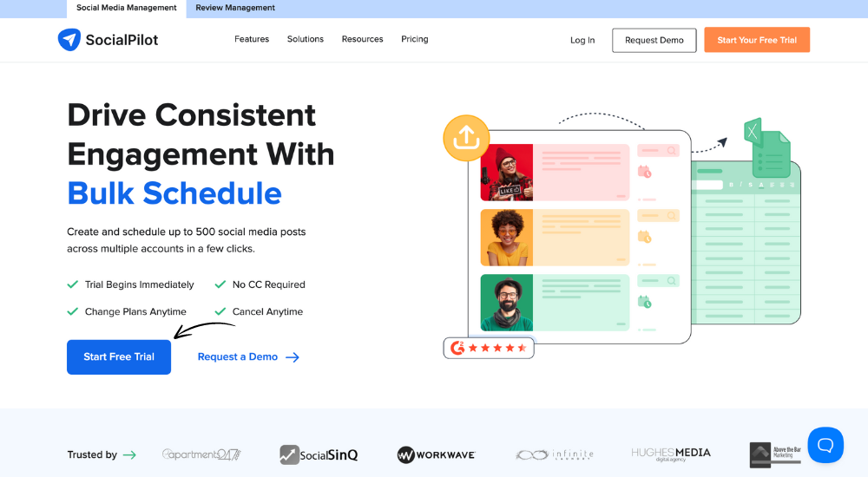Click the checkmark beside Change Plans Anytime
This screenshot has width=868, height=477.
pyautogui.click(x=73, y=311)
